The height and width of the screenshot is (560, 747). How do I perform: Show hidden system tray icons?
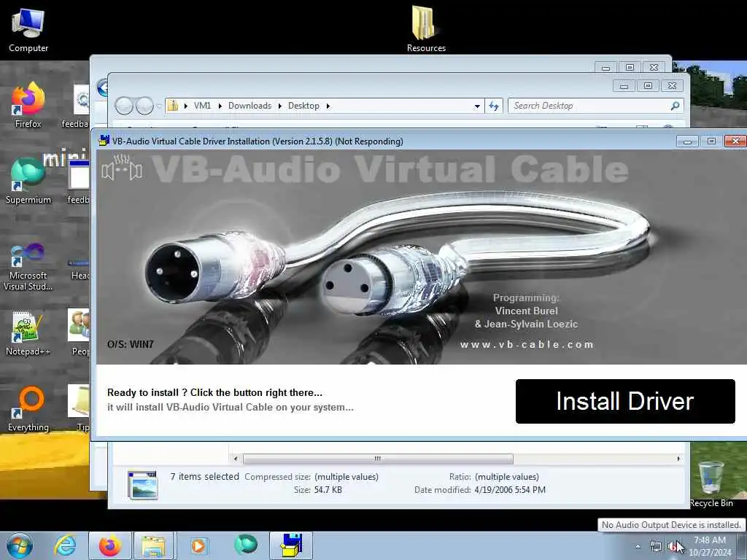coord(638,547)
